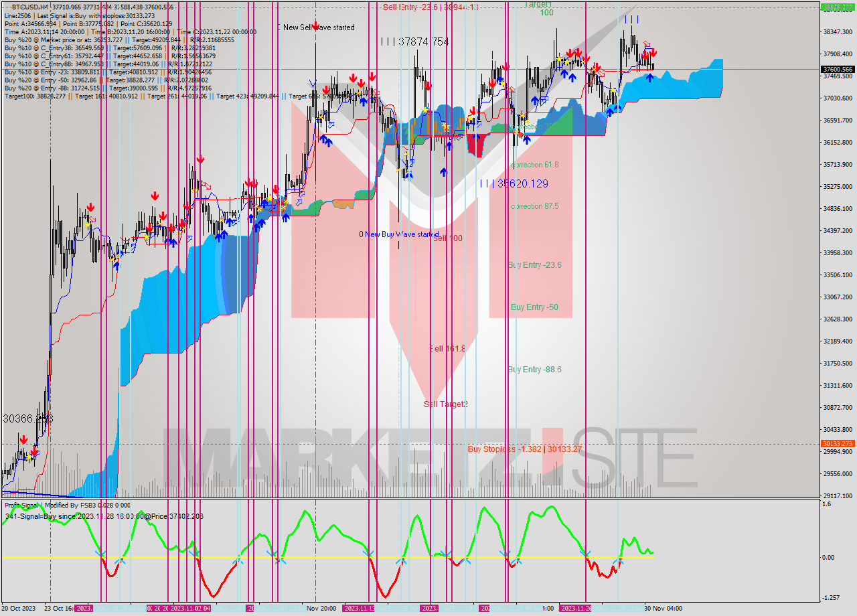Screen dimensions: 857x616
Task: Click 33067.200 on the price axis
Action: coord(837,297)
